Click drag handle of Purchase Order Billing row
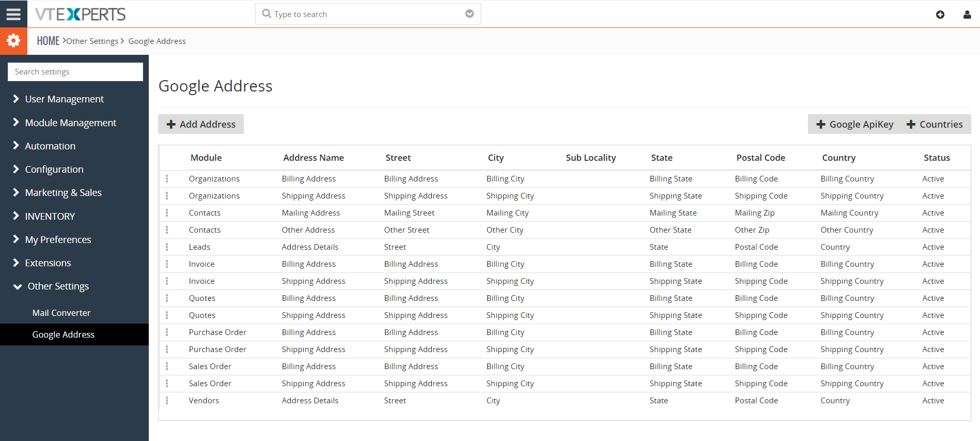The height and width of the screenshot is (441, 980). click(167, 332)
